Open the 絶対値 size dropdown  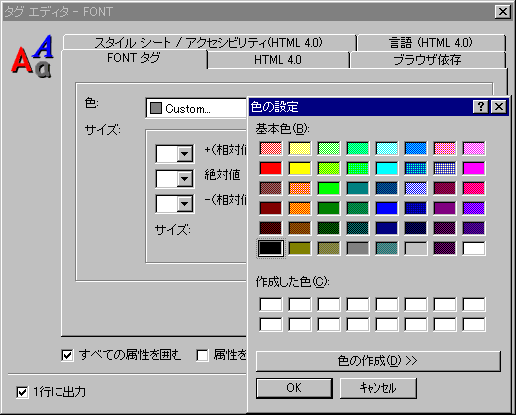(x=184, y=179)
